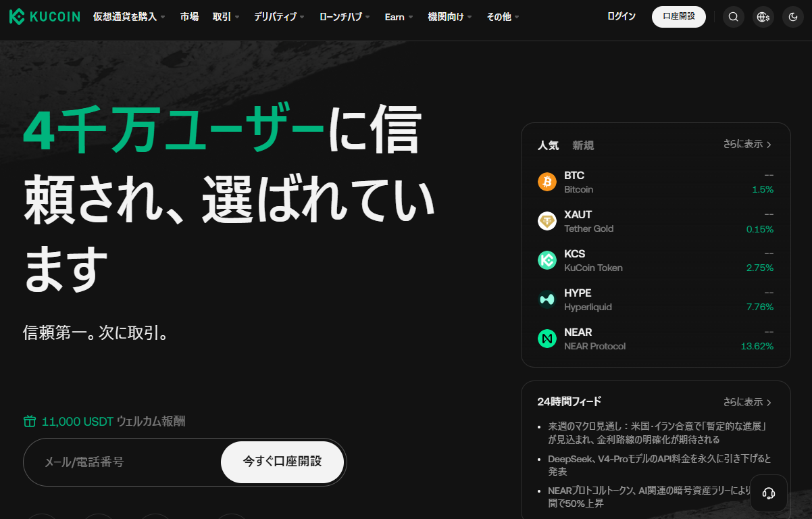
Task: Click さらに表示 in the popular coins card
Action: (x=747, y=144)
